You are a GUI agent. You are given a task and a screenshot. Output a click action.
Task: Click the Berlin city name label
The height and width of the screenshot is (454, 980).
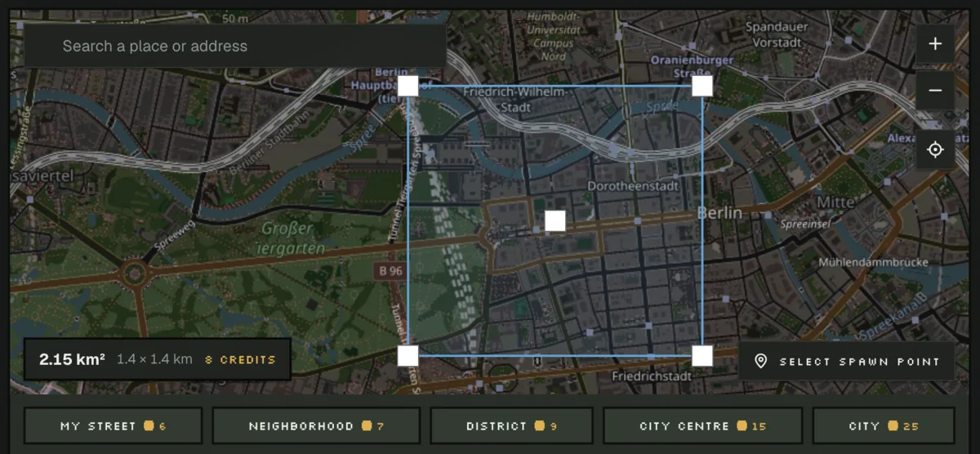[719, 213]
